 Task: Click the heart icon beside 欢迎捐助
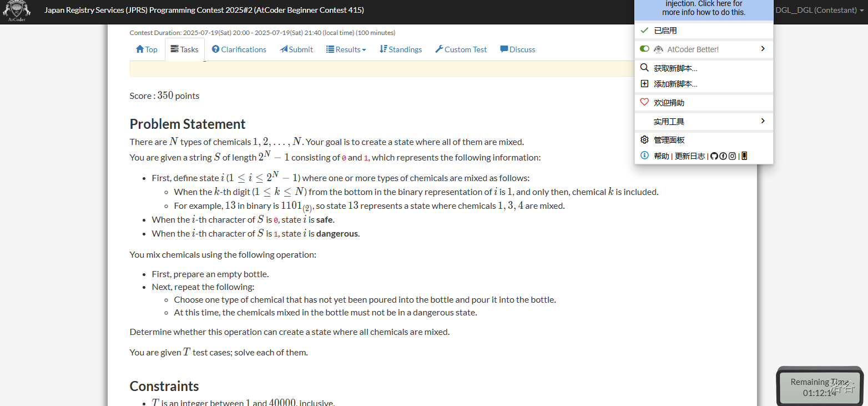click(x=644, y=102)
